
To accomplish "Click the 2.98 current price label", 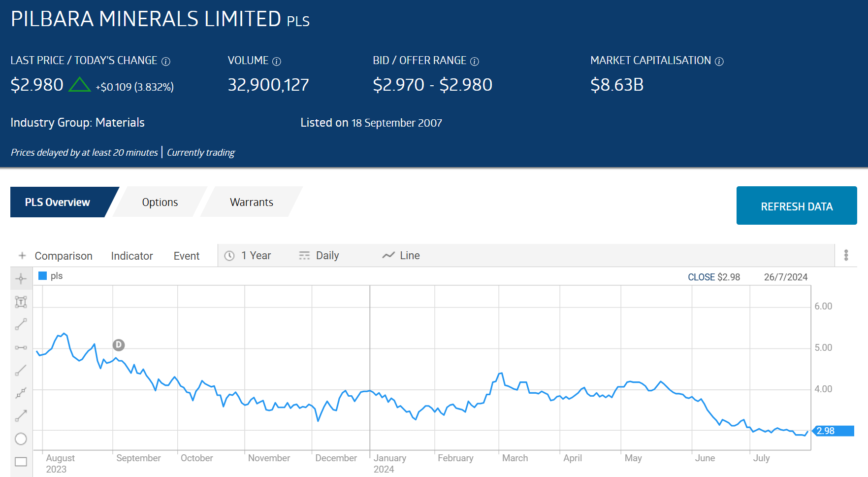I will coord(833,431).
